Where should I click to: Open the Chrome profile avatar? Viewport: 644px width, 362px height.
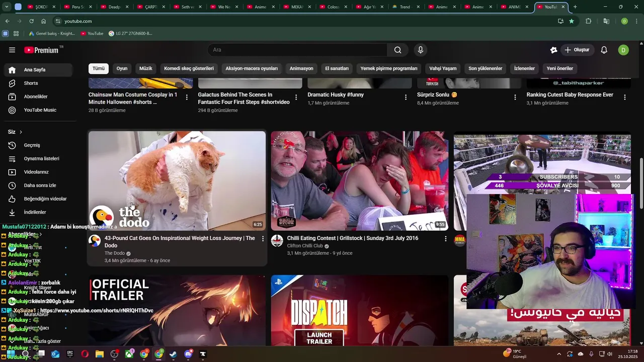[624, 21]
